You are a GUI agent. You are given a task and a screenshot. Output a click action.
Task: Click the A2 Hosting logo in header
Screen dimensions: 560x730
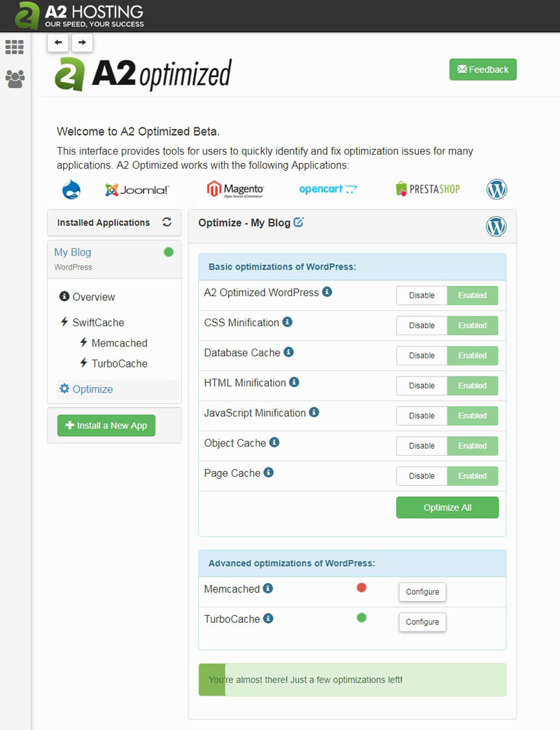(x=80, y=16)
